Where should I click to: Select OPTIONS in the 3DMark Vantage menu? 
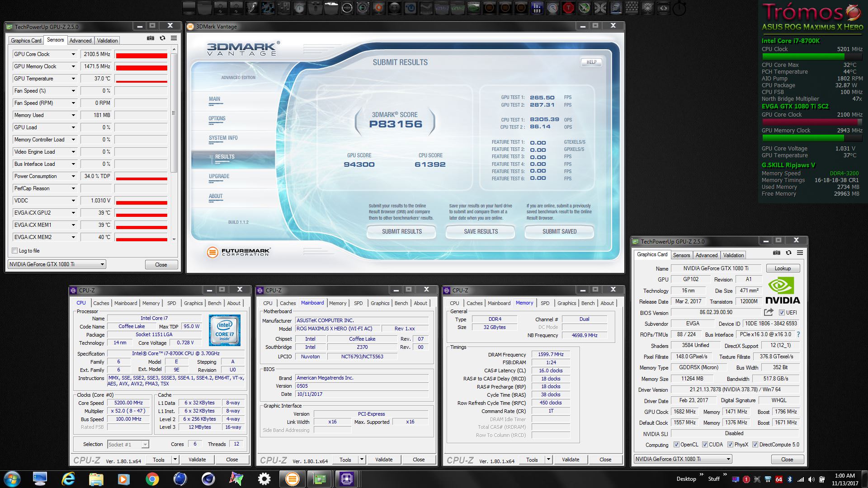click(217, 118)
